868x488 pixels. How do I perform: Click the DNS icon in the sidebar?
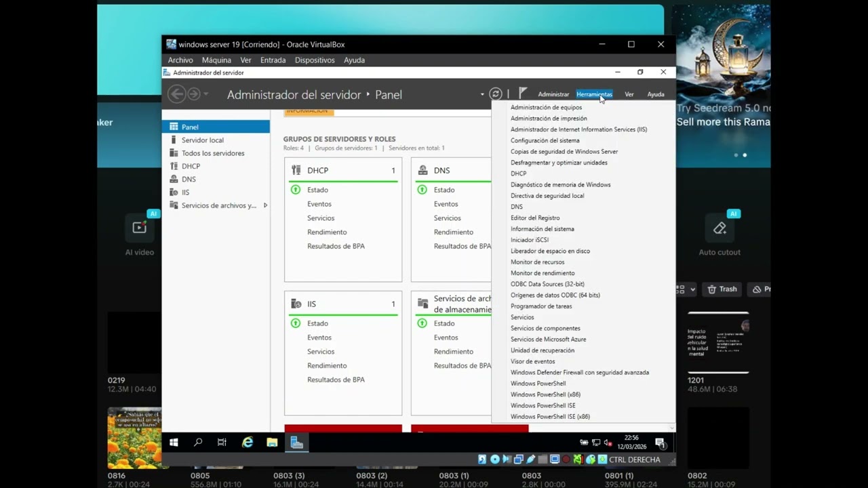pyautogui.click(x=174, y=179)
